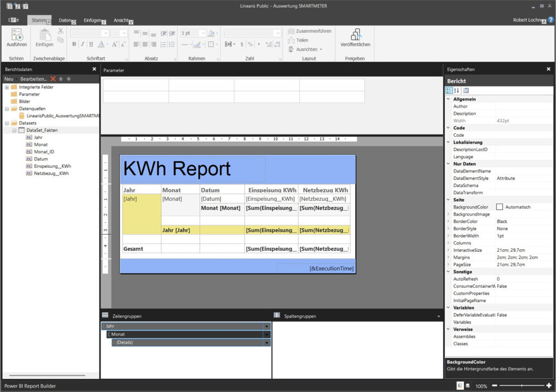
Task: Click the red delete X in Berichtsdaten toolbar
Action: (53, 79)
